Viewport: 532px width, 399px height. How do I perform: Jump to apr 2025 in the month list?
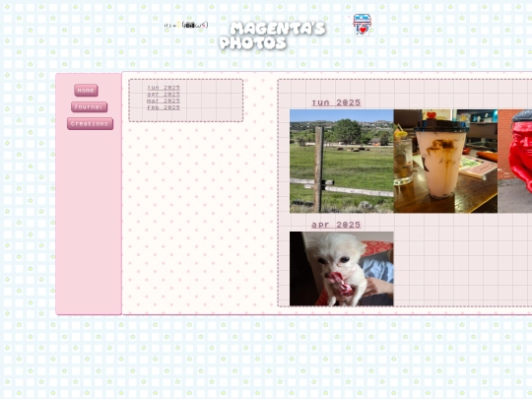click(164, 95)
